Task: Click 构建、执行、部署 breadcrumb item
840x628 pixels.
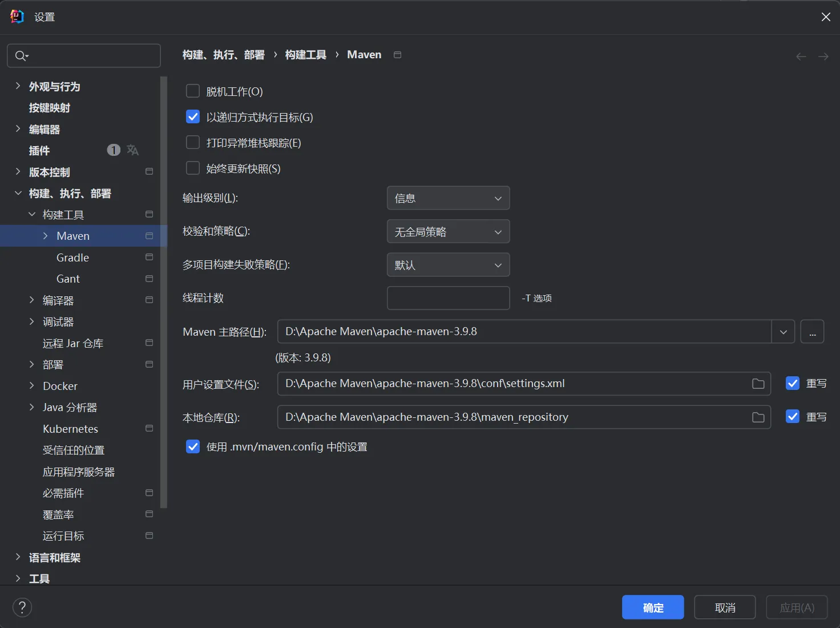Action: coord(223,54)
